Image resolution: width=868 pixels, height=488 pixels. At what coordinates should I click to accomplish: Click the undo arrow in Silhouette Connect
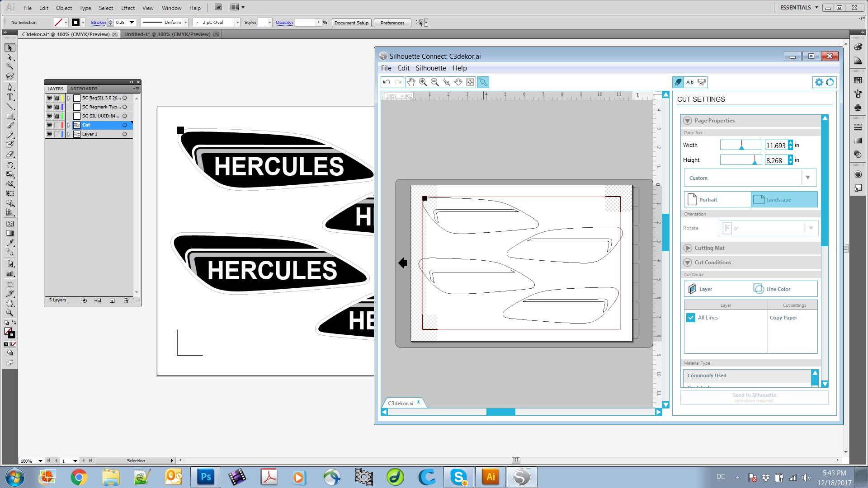coord(387,82)
